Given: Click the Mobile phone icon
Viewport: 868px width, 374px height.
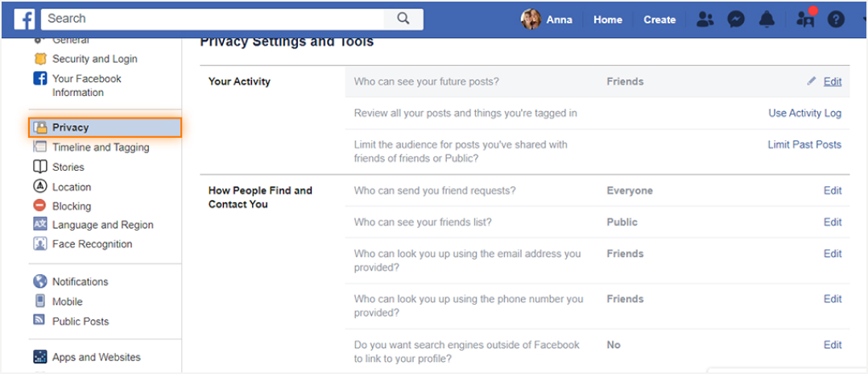Looking at the screenshot, I should (40, 301).
